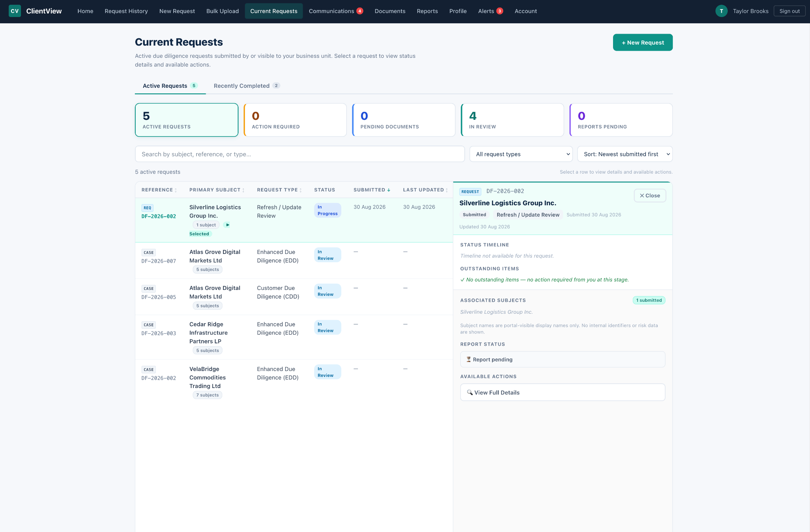Click the red Communications notification badge
810x532 pixels.
[360, 11]
